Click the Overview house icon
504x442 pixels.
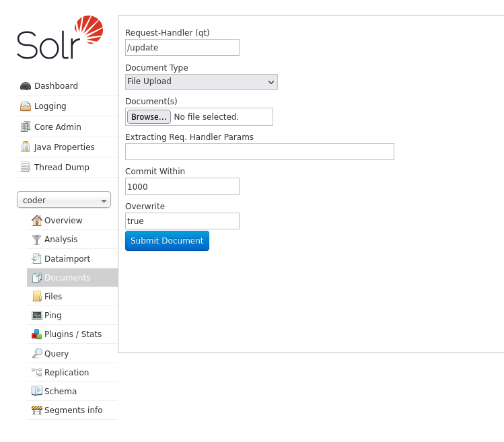click(37, 221)
